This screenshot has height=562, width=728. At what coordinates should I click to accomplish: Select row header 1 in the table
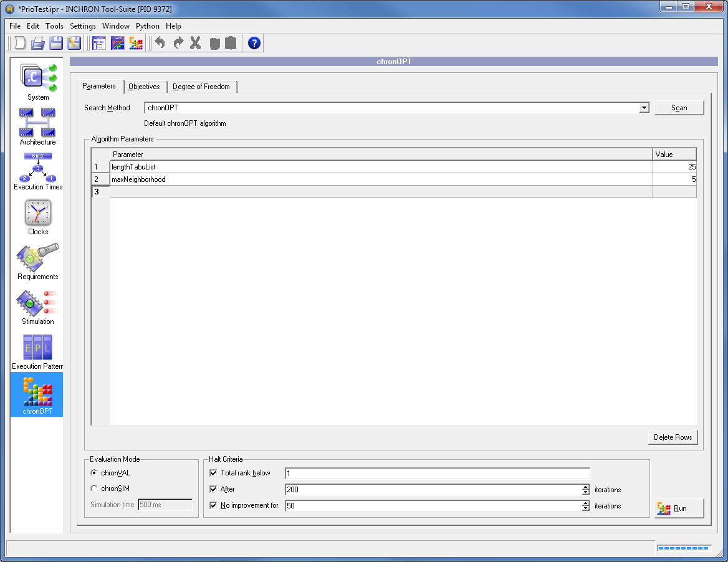101,166
